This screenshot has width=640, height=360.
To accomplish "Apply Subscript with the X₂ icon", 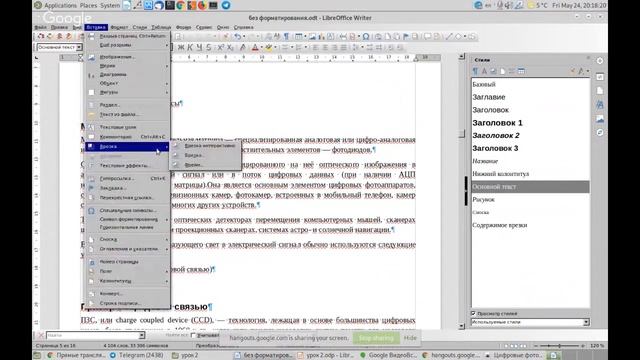I will point(230,47).
